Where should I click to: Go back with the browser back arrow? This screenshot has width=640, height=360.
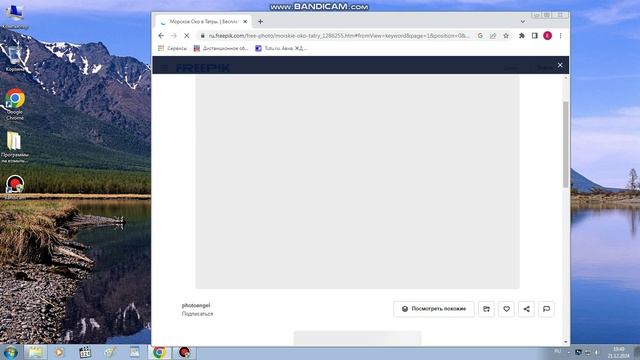(x=161, y=36)
